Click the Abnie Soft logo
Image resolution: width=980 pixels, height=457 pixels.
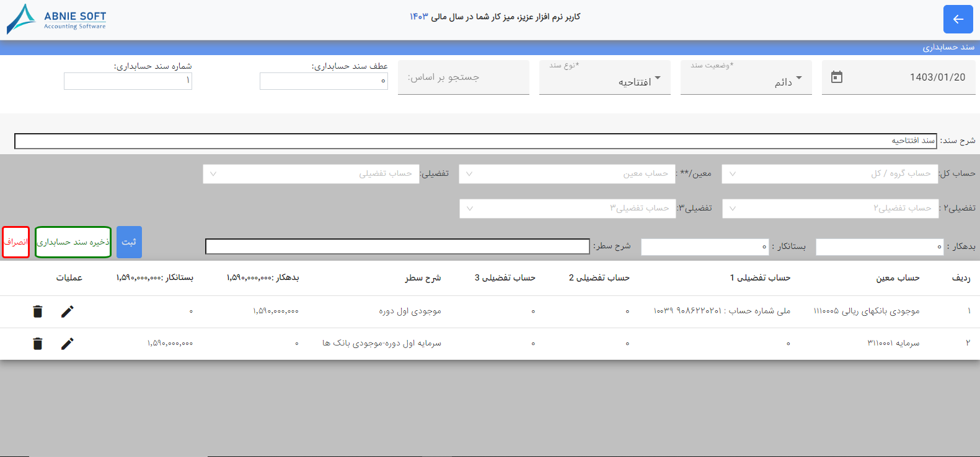click(56, 19)
